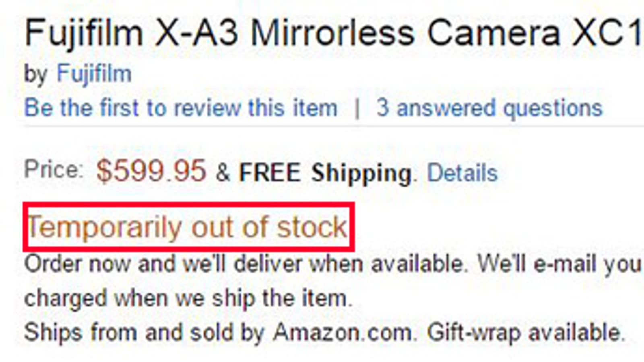Click the 'charged when we ship the item' line

tap(188, 298)
